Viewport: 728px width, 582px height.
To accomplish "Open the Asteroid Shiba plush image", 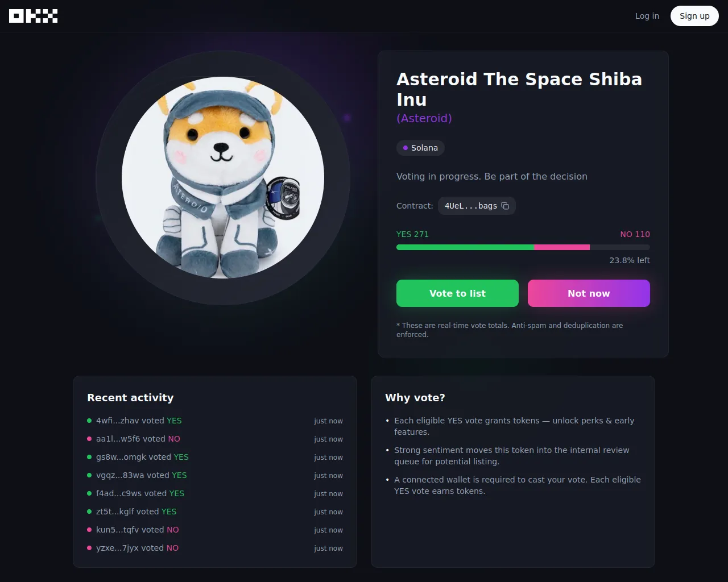I will [x=223, y=177].
